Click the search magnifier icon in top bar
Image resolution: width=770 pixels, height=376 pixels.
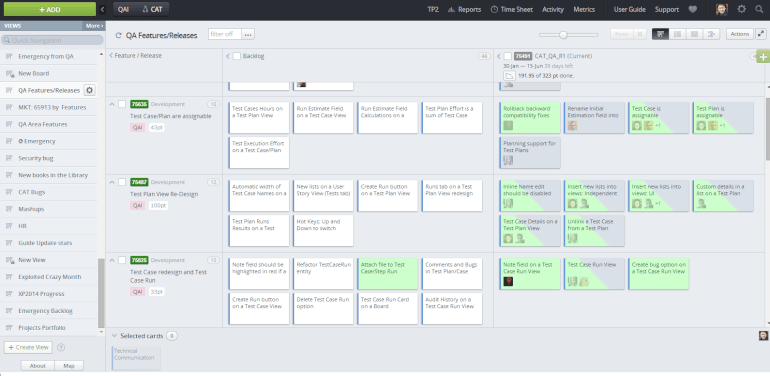coord(759,9)
